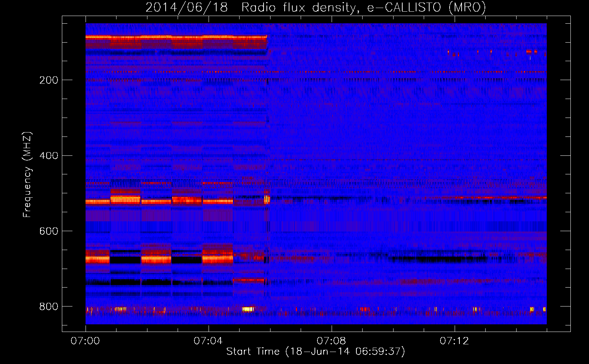Click the '07:04' time axis label
This screenshot has width=589, height=364.
click(x=208, y=341)
